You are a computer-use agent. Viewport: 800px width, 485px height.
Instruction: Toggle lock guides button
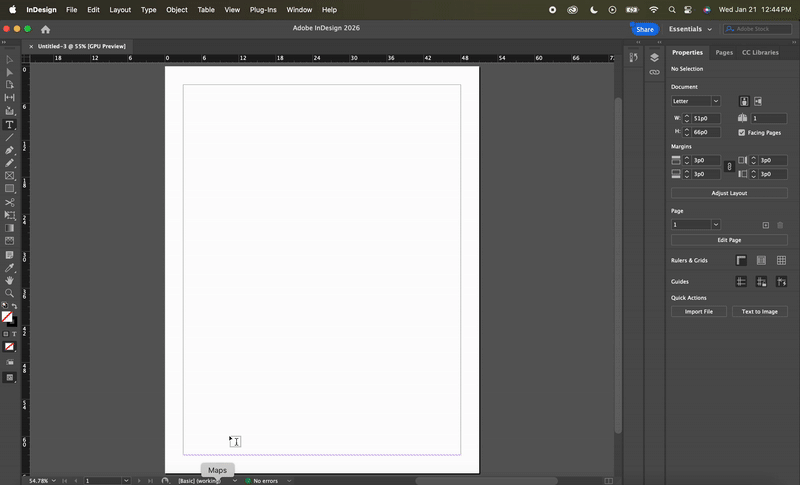coord(761,282)
